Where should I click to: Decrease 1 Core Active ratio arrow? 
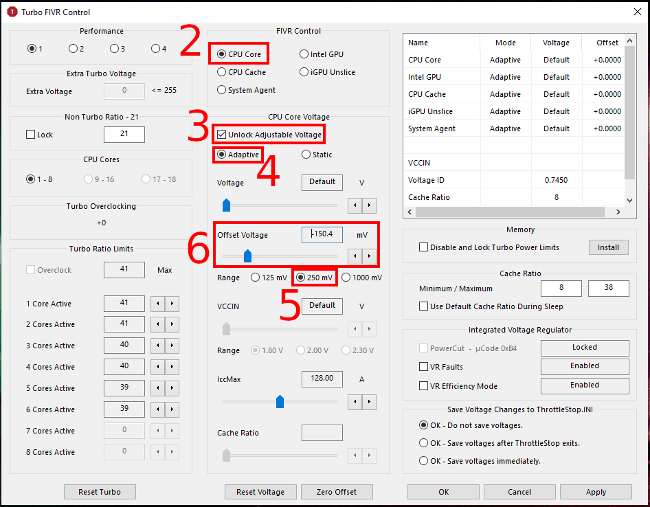[158, 303]
